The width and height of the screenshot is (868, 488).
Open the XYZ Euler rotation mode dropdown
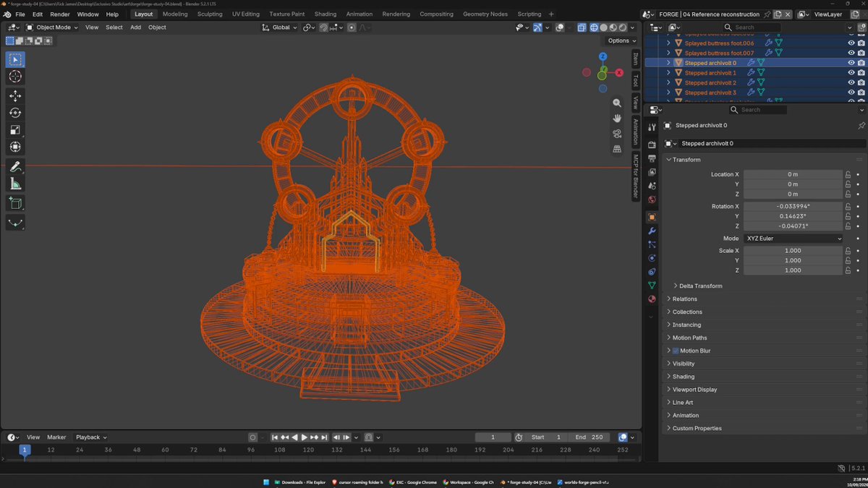pos(793,239)
